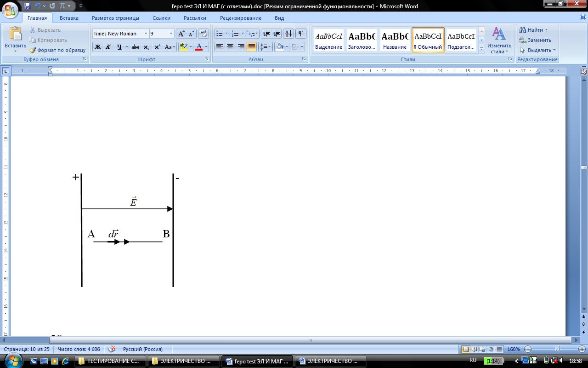Open change case Aa menu

coord(169,47)
